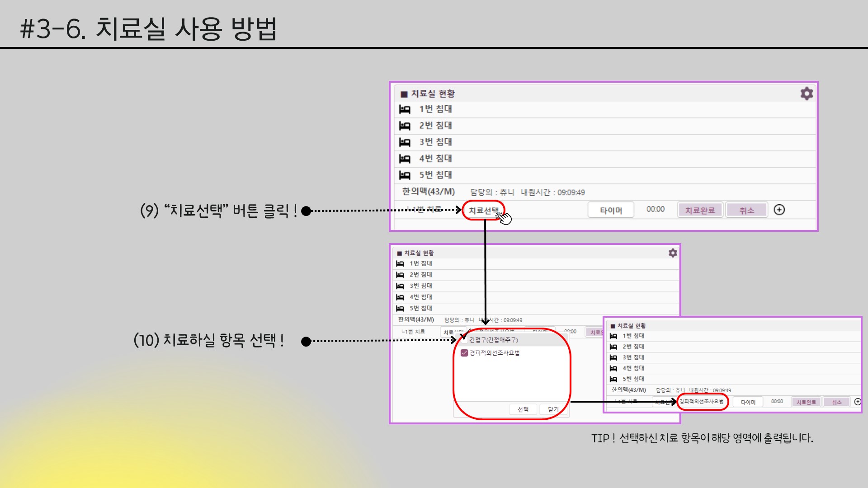
Task: Click 닫기 button in treatment popup
Action: point(553,409)
